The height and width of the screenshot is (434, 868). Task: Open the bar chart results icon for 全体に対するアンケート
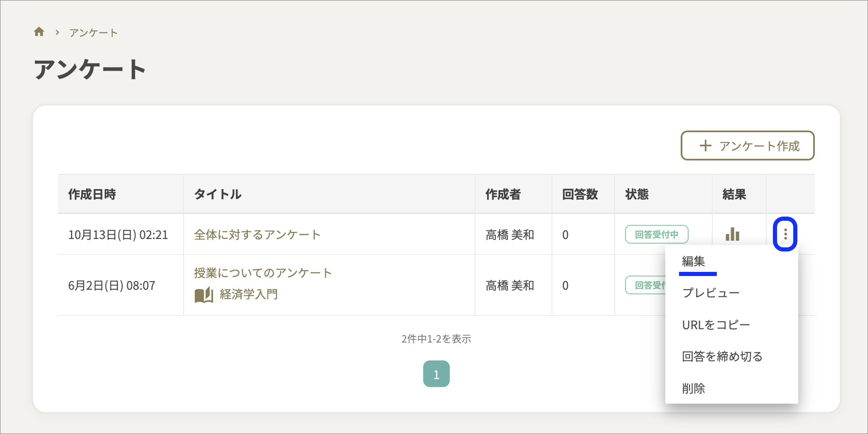[x=733, y=234]
